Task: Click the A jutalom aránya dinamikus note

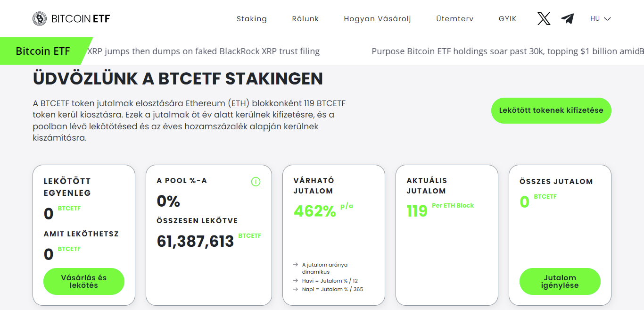Action: [325, 268]
